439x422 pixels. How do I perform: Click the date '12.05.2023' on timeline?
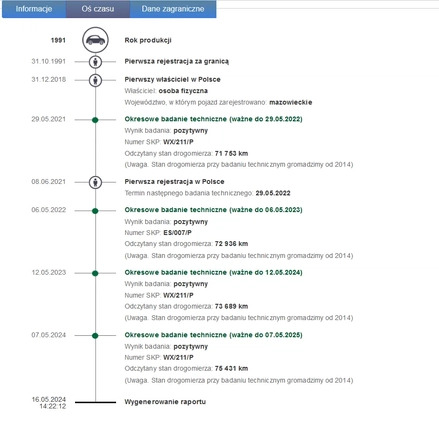pos(49,272)
